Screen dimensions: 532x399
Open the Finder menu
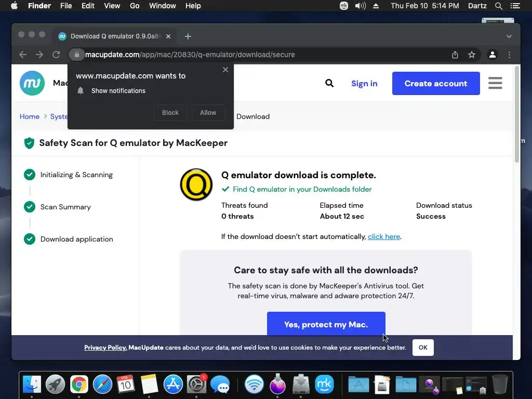(39, 6)
